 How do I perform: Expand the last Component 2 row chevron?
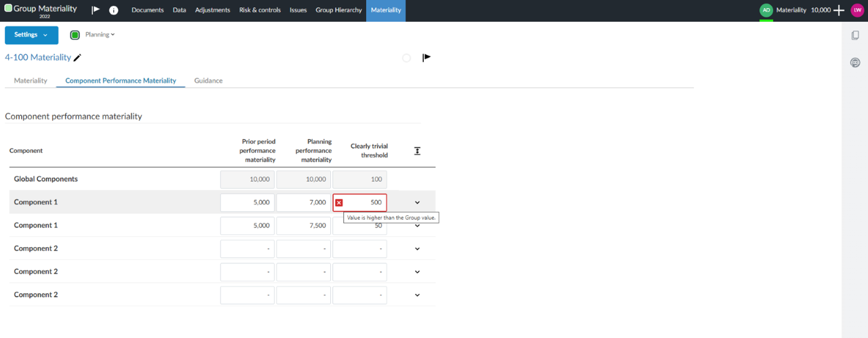417,295
